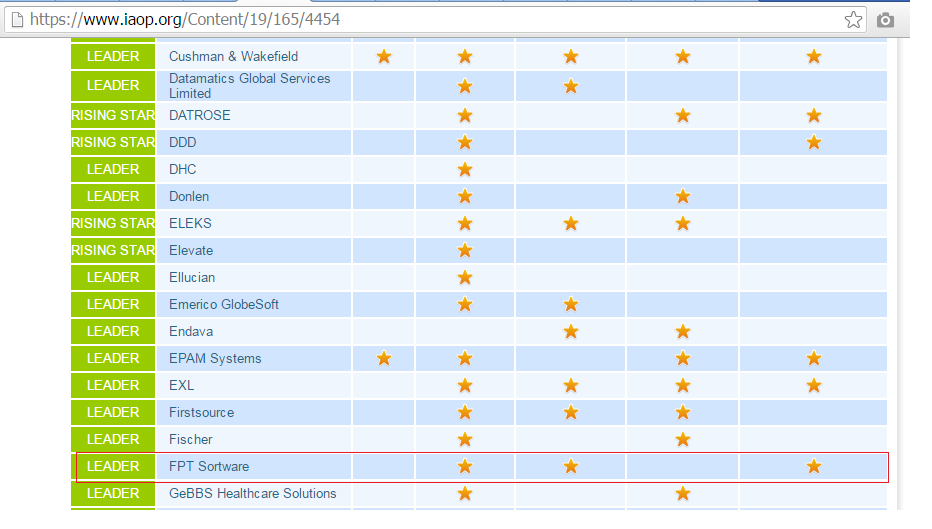932x529 pixels.
Task: Select the Elevate company name
Action: point(191,250)
